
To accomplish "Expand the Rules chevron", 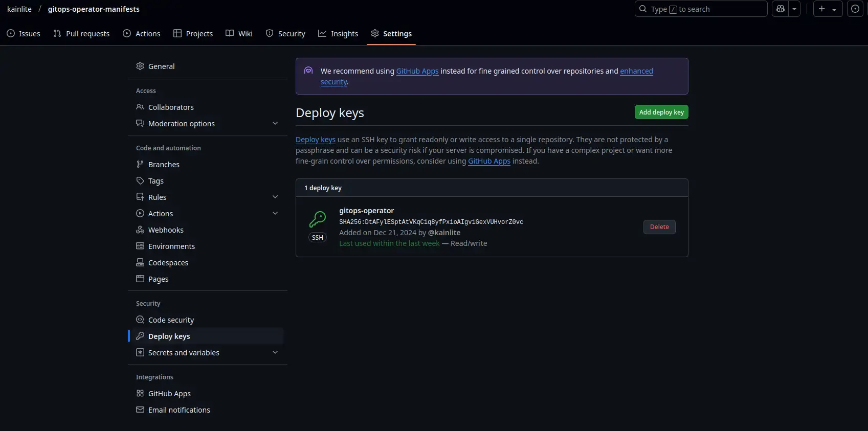I will tap(275, 197).
